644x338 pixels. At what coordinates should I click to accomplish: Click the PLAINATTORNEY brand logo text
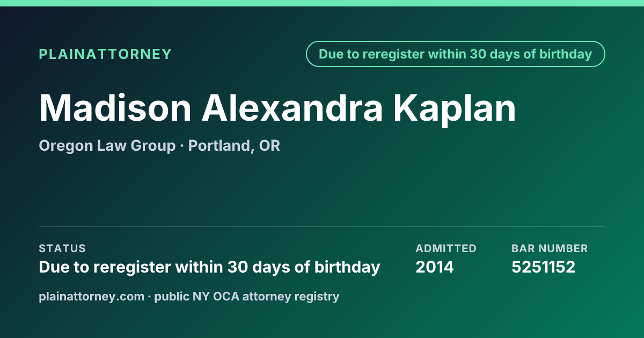tap(105, 54)
